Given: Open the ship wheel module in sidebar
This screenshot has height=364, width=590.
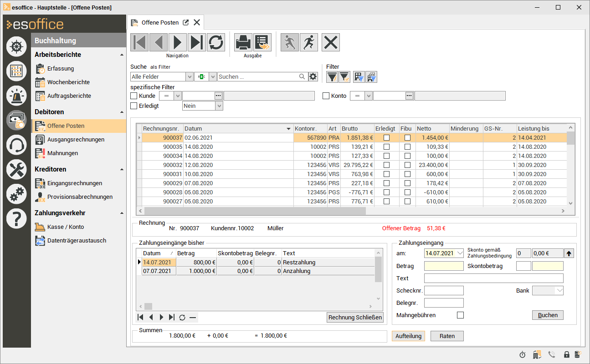Looking at the screenshot, I should pos(16,46).
